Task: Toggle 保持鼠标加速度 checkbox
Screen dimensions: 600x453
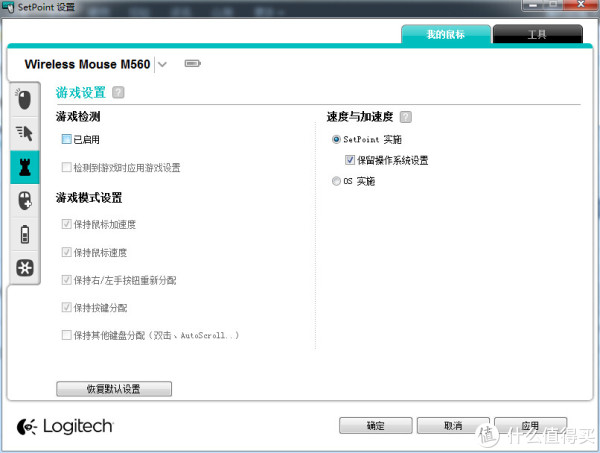Action: (67, 224)
